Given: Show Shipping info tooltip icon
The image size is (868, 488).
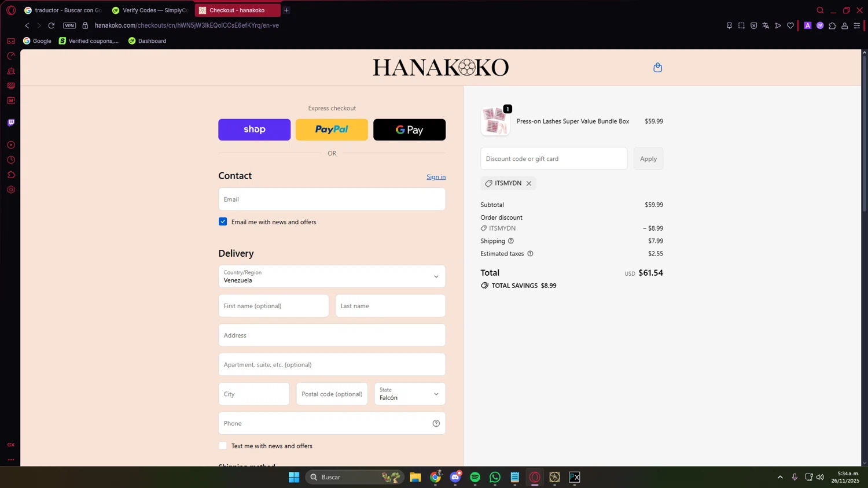Looking at the screenshot, I should click(511, 241).
